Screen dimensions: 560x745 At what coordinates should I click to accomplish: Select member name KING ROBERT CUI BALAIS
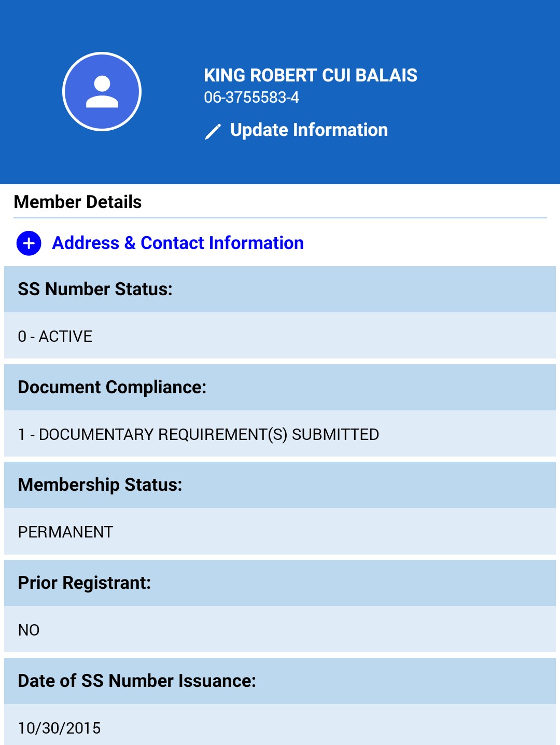pyautogui.click(x=310, y=75)
